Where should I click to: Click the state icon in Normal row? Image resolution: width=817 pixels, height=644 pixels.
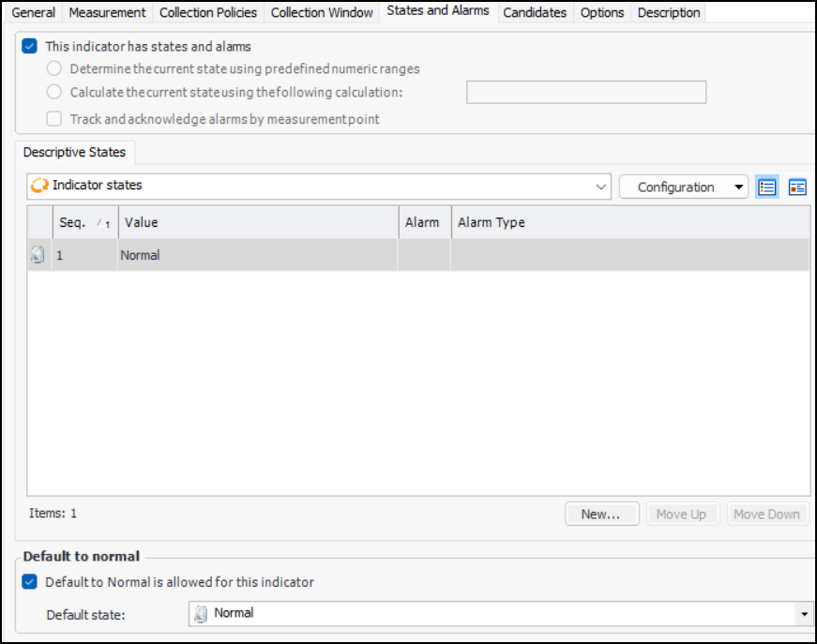(x=38, y=255)
